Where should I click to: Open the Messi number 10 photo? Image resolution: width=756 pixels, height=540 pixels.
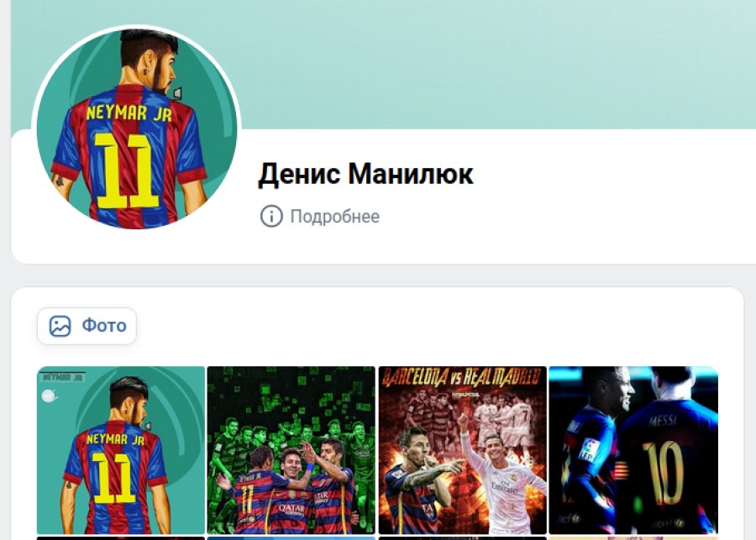[633, 450]
